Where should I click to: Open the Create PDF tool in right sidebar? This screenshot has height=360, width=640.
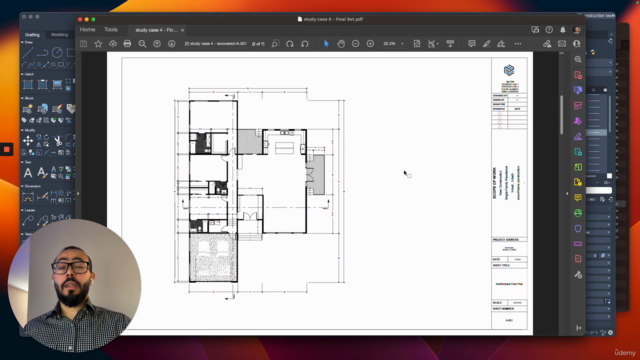[x=578, y=75]
